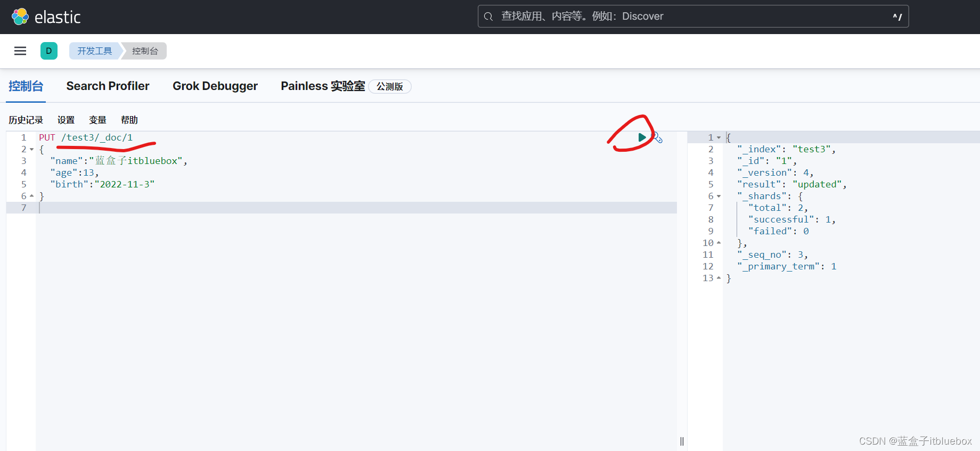Go to the 开发工具 breadcrumb
The width and height of the screenshot is (980, 451).
coord(95,51)
